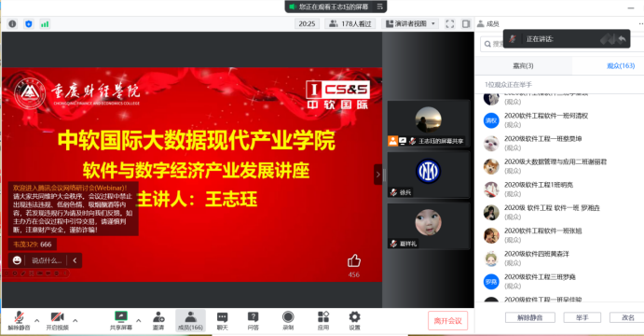Start recording with 录制 icon
Screen dimensions: 644x336
pyautogui.click(x=288, y=321)
